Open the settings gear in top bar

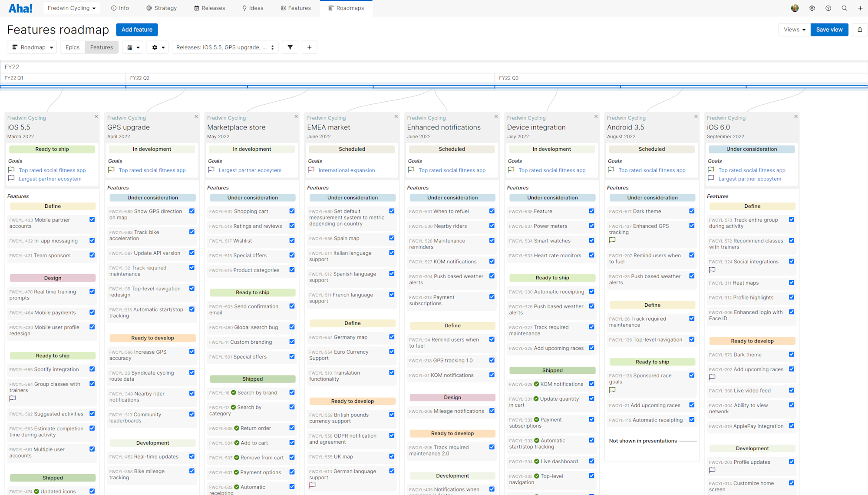coord(812,8)
